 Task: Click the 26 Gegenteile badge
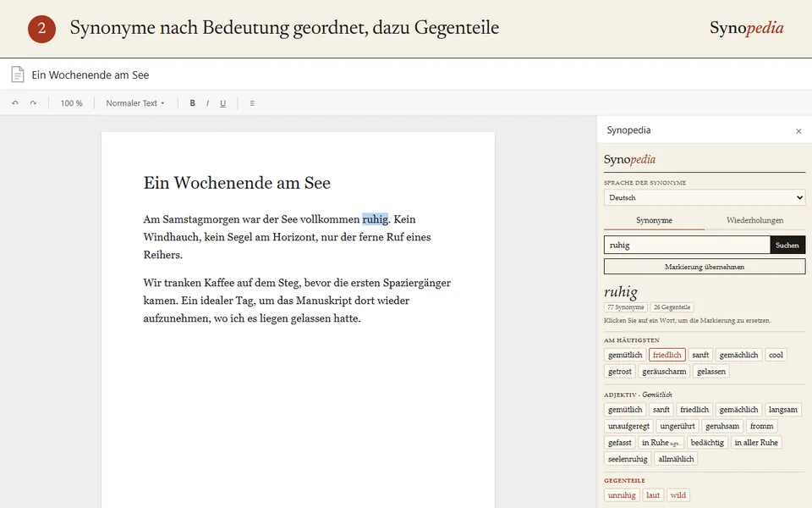click(x=672, y=307)
